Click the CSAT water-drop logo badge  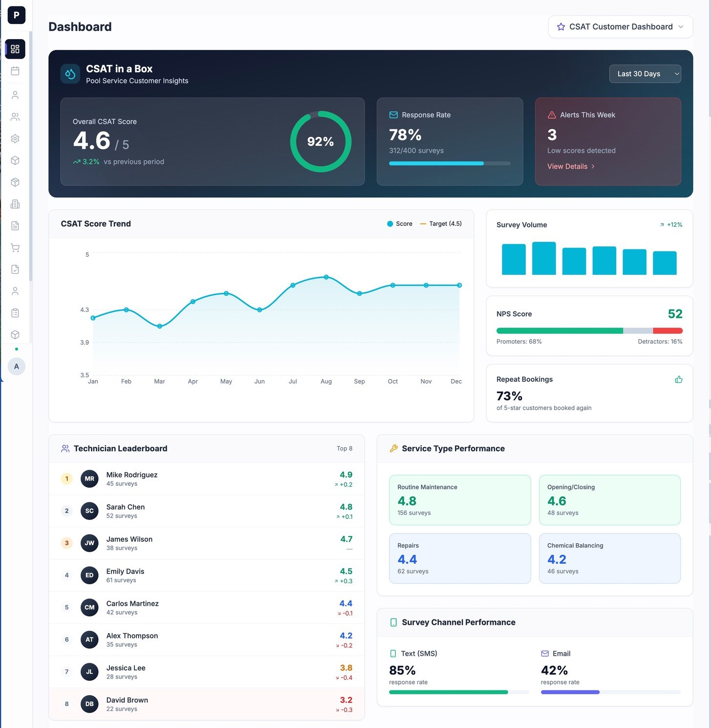click(70, 73)
